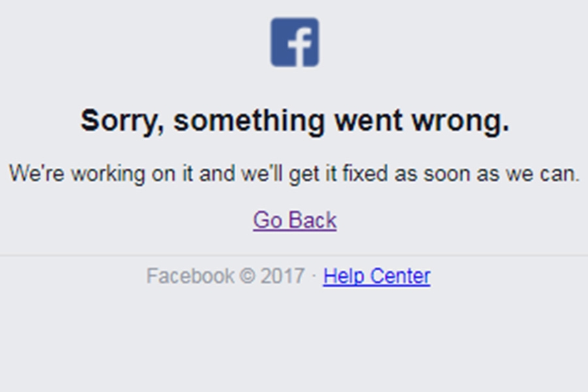Select the 'Sorry, something went wrong.' heading
Viewport: 588px width, 392px height.
[295, 121]
